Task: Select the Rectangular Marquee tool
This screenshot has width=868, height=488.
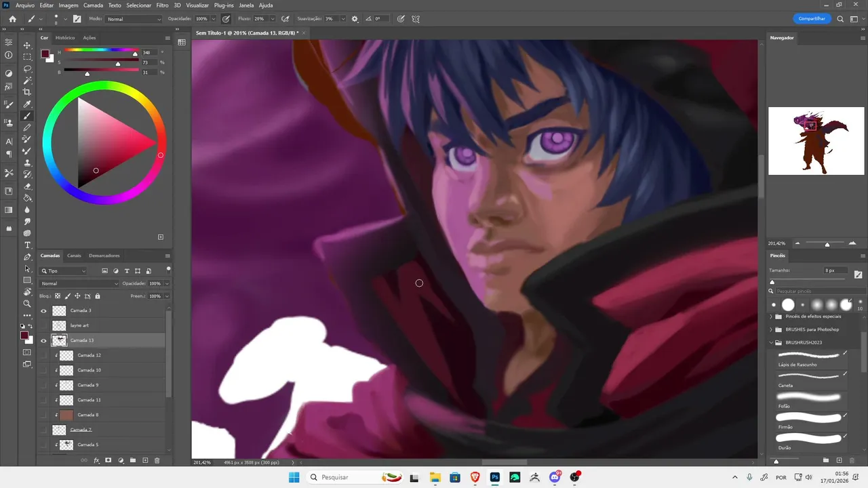Action: [27, 57]
